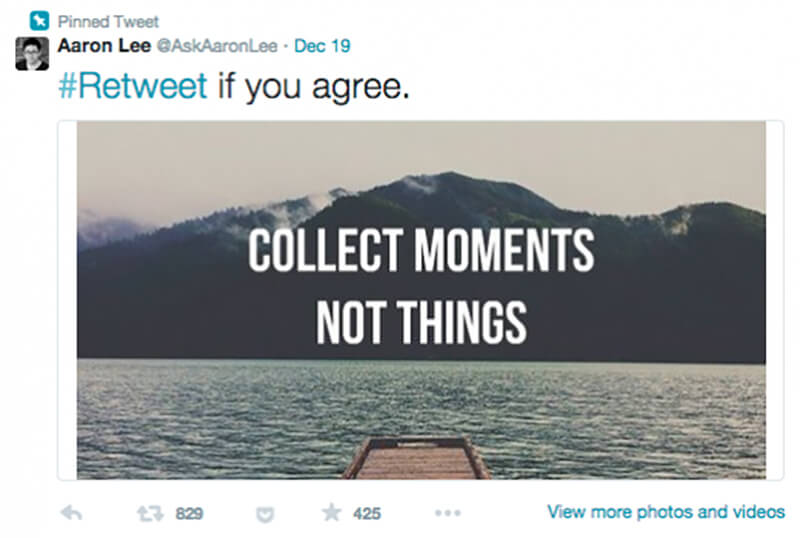Click the 829 retweet count
Viewport: 800px width, 538px height.
(189, 513)
